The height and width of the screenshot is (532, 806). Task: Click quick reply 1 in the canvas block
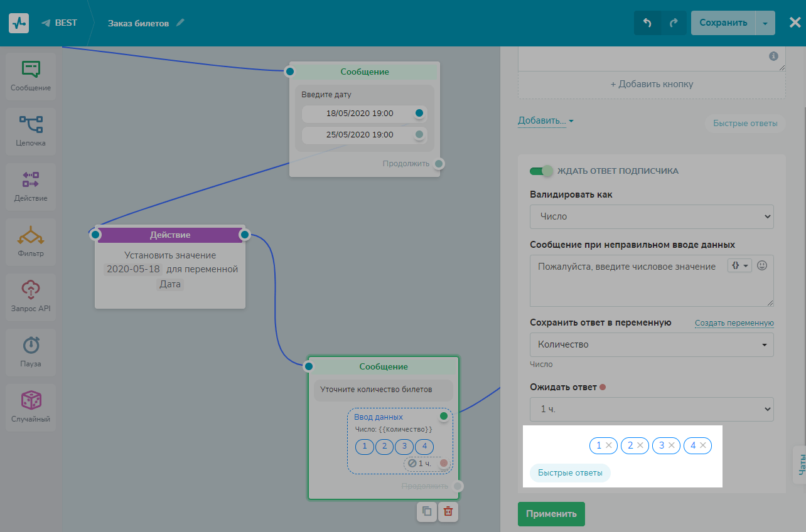tap(364, 447)
